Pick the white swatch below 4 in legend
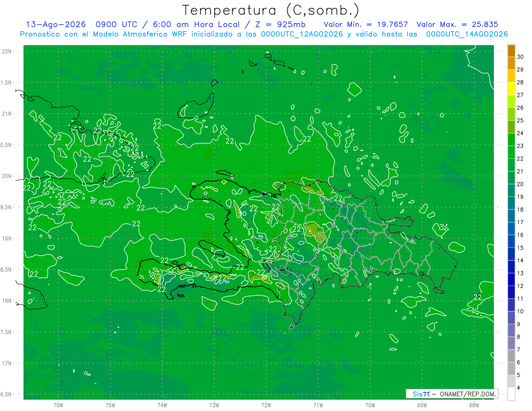The width and height of the screenshot is (532, 411). (x=511, y=394)
